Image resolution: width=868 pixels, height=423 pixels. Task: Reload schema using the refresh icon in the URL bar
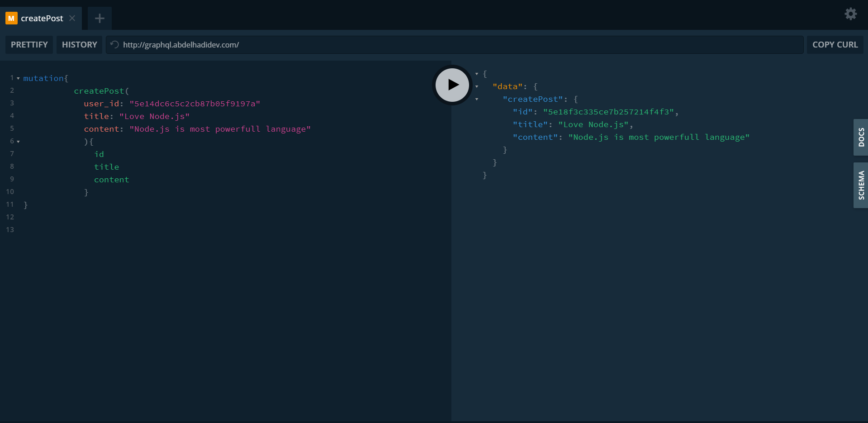click(x=114, y=44)
